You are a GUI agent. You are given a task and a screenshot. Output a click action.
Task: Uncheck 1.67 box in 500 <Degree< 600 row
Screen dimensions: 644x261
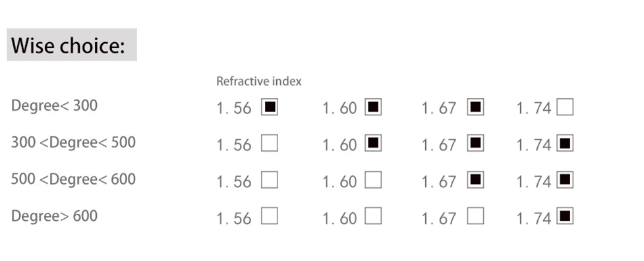pyautogui.click(x=475, y=180)
